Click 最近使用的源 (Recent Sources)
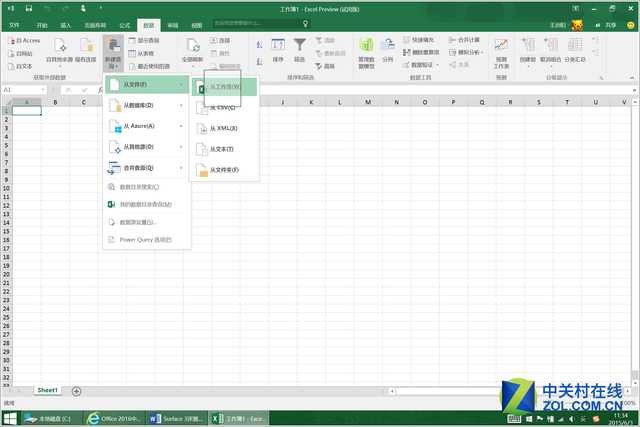 (x=149, y=66)
